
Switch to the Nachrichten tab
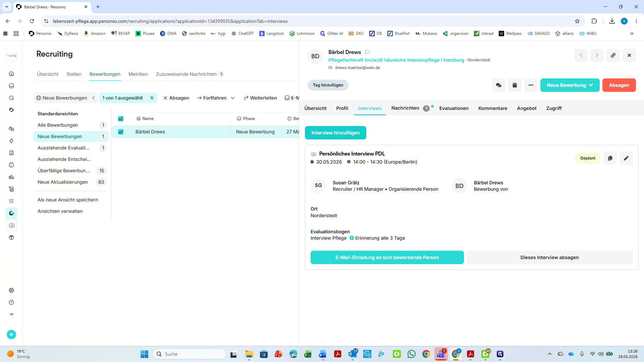[x=405, y=108]
